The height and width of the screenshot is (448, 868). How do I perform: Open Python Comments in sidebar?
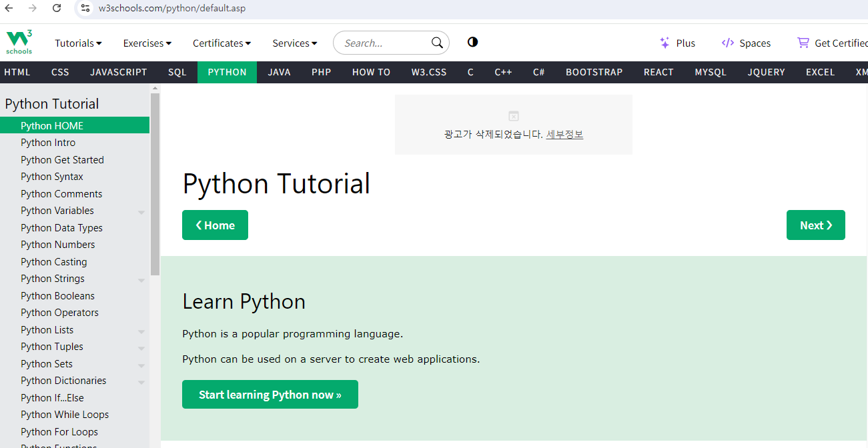75,194
